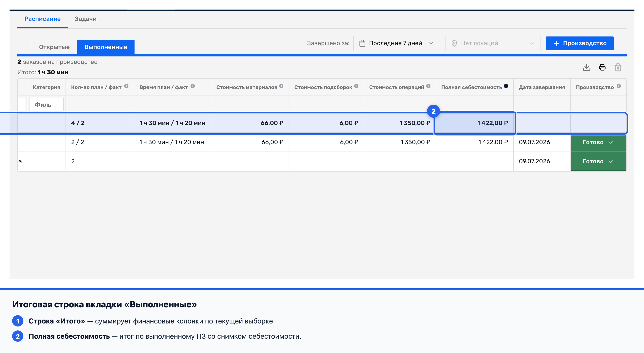Click the 09.07.2026 date in the 2 / 2 row
Image resolution: width=644 pixels, height=353 pixels.
point(534,142)
